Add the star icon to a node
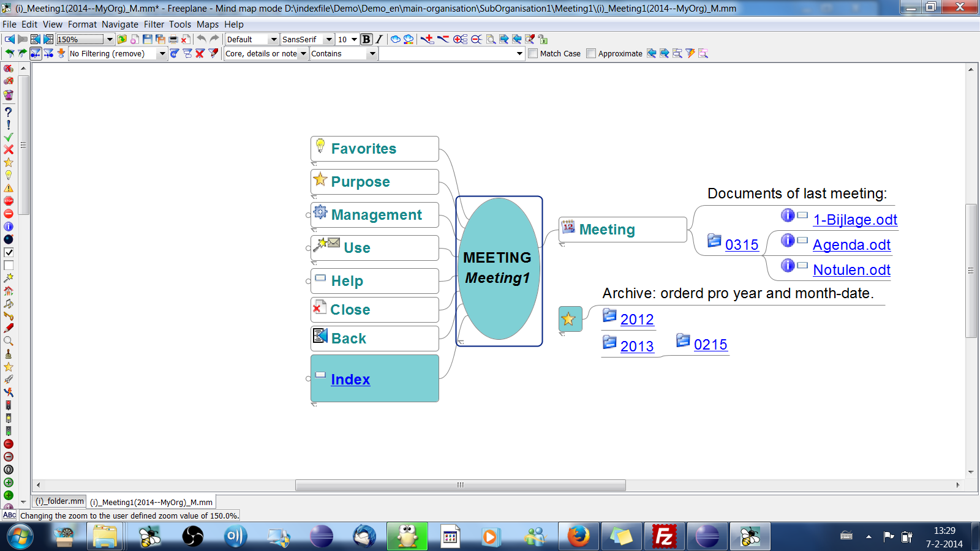Viewport: 980px width, 551px height. [8, 162]
